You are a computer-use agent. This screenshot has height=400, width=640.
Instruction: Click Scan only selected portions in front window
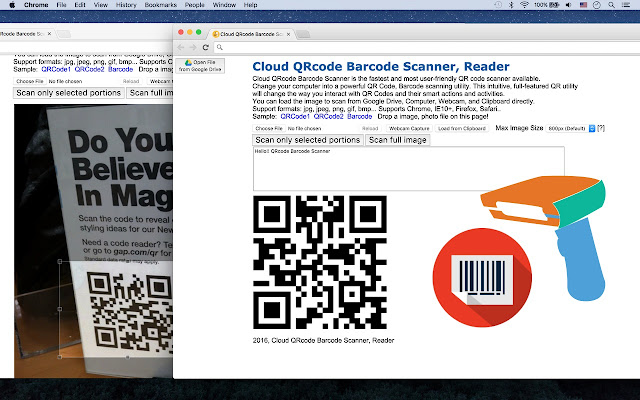pyautogui.click(x=307, y=140)
